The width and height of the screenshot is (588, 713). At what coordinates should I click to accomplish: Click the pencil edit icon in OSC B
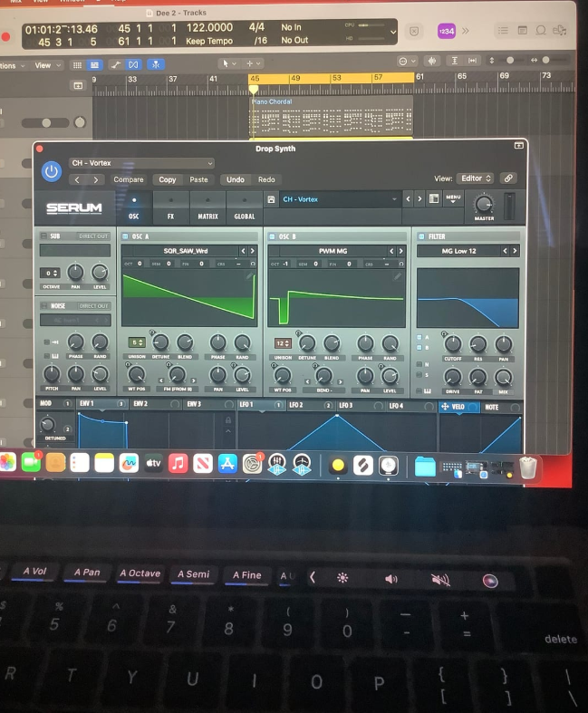397,276
